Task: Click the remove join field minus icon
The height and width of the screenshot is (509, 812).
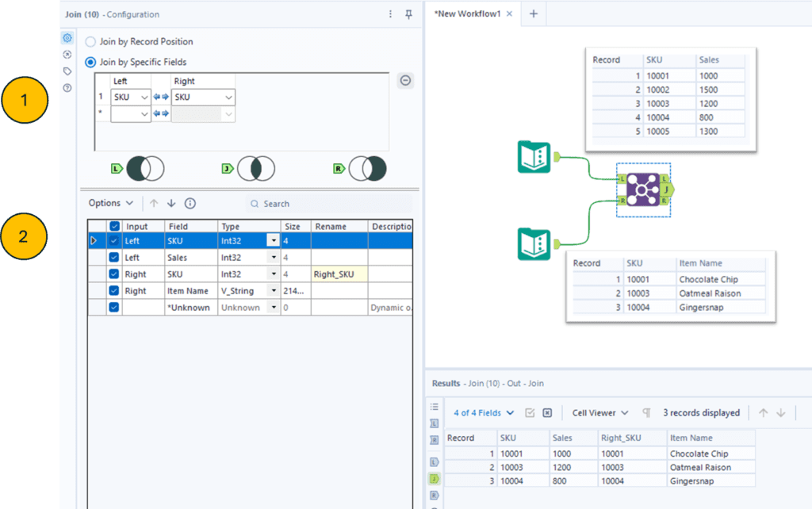Action: (405, 80)
